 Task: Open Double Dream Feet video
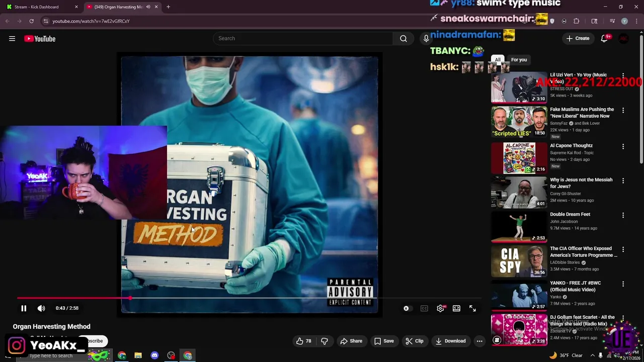570,214
